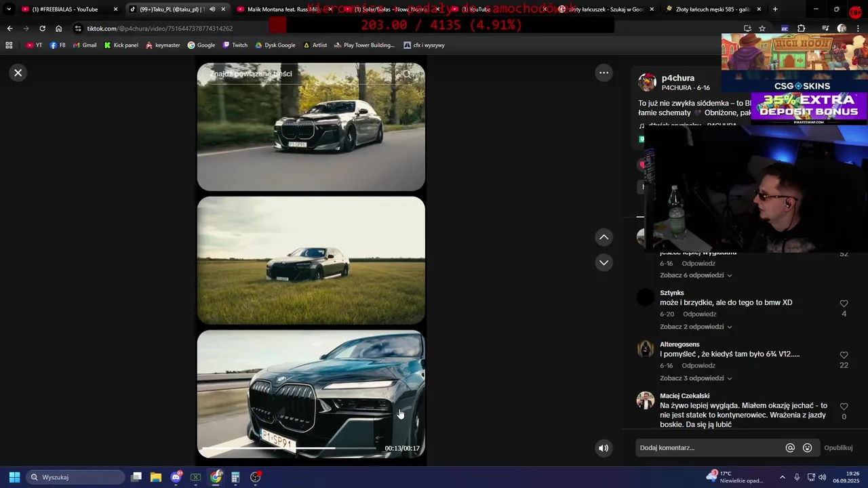This screenshot has width=868, height=488.
Task: Expand Zobacz 3 odpowiedzi replies
Action: click(696, 378)
